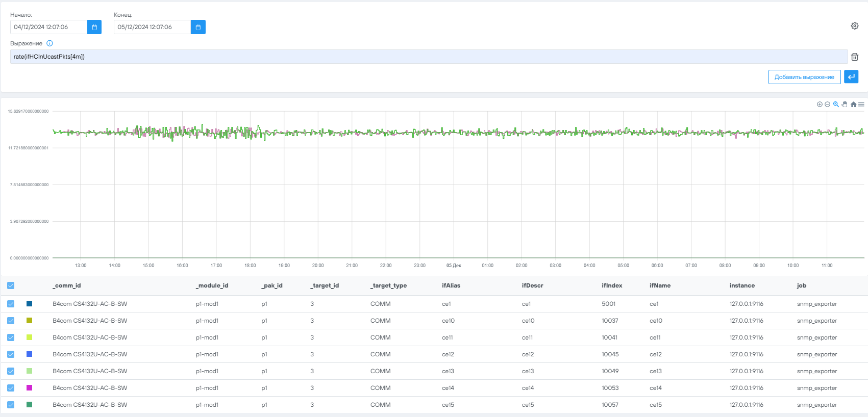Open the start date calendar picker
The image size is (868, 417).
coord(94,27)
